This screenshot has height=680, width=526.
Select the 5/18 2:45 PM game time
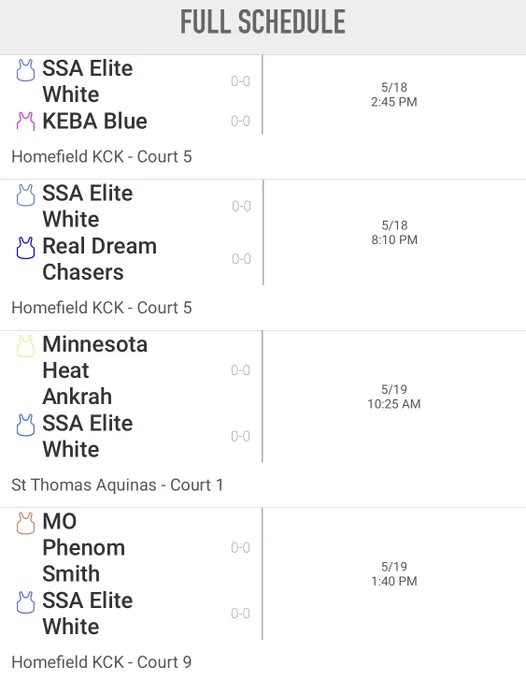point(394,95)
